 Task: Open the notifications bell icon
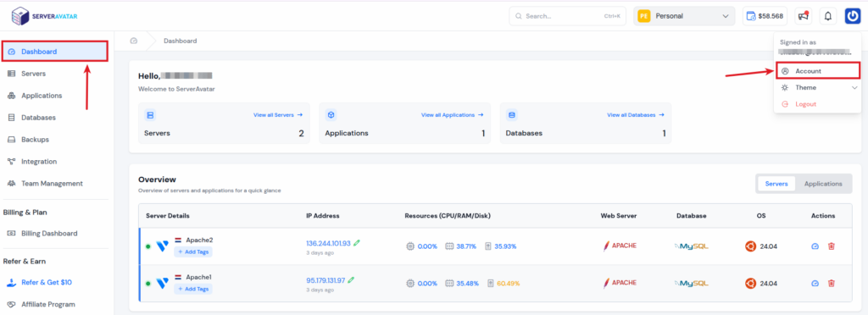(x=827, y=16)
